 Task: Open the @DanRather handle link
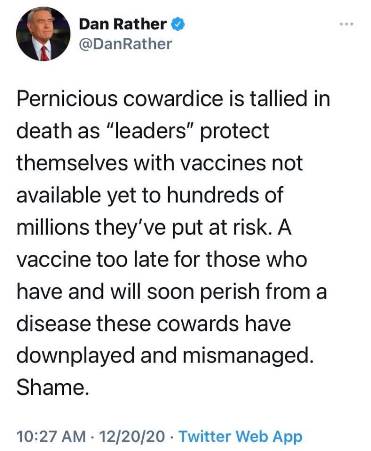(x=125, y=44)
